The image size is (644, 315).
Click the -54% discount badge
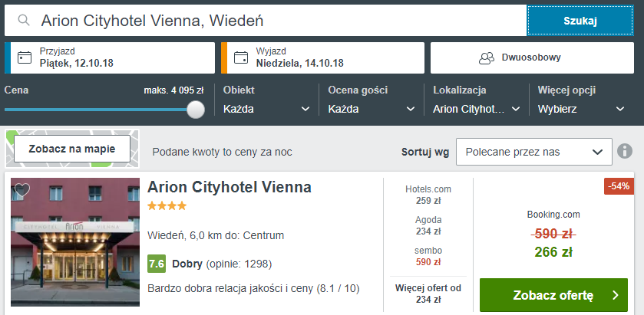point(619,186)
